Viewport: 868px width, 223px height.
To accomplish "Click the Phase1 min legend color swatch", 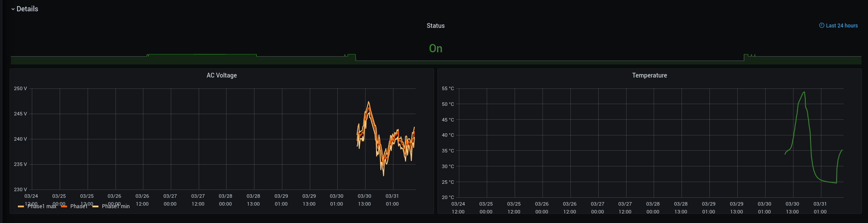I will 95,206.
